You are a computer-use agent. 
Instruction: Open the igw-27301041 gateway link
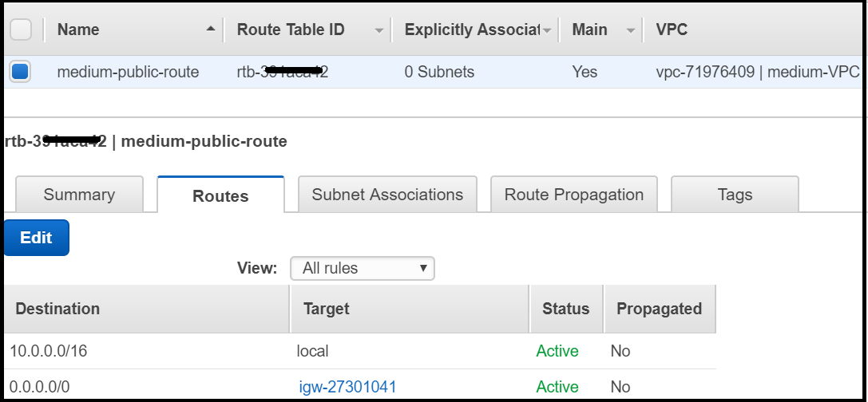[x=347, y=387]
